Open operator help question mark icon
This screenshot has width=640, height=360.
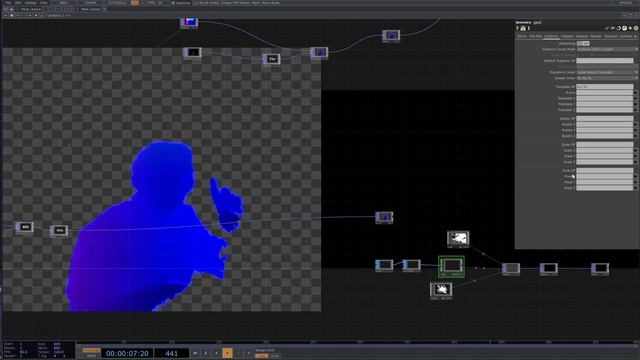click(x=517, y=28)
